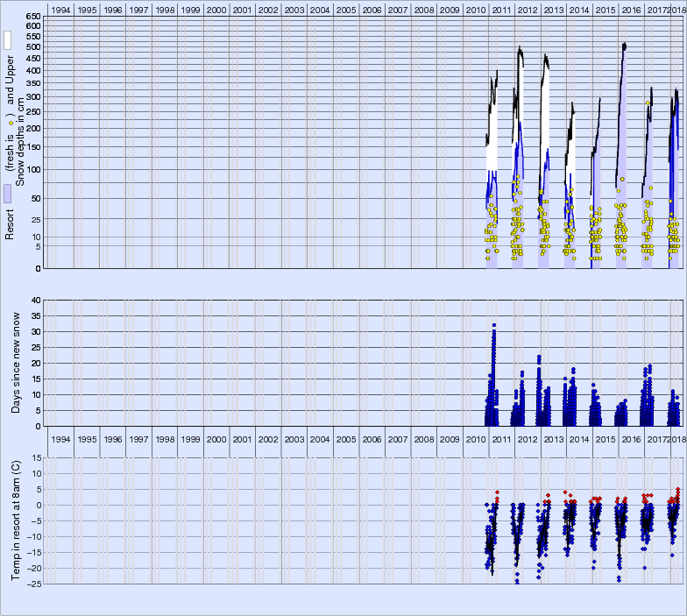The image size is (687, 616).
Task: Pick the 2013 label in the lower year axis
Action: [553, 439]
